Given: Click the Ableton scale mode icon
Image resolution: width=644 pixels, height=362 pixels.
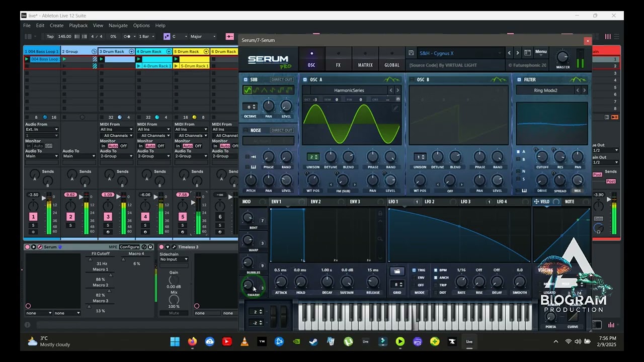Looking at the screenshot, I should click(x=167, y=36).
